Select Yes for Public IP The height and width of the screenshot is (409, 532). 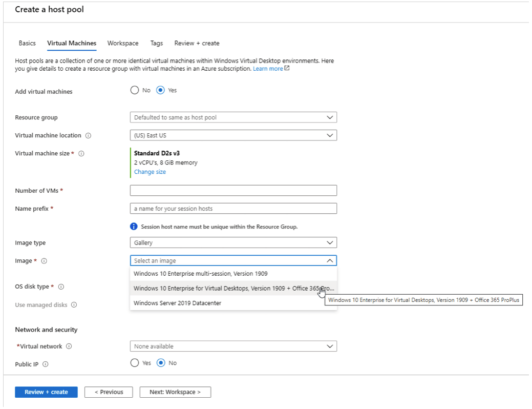click(135, 363)
